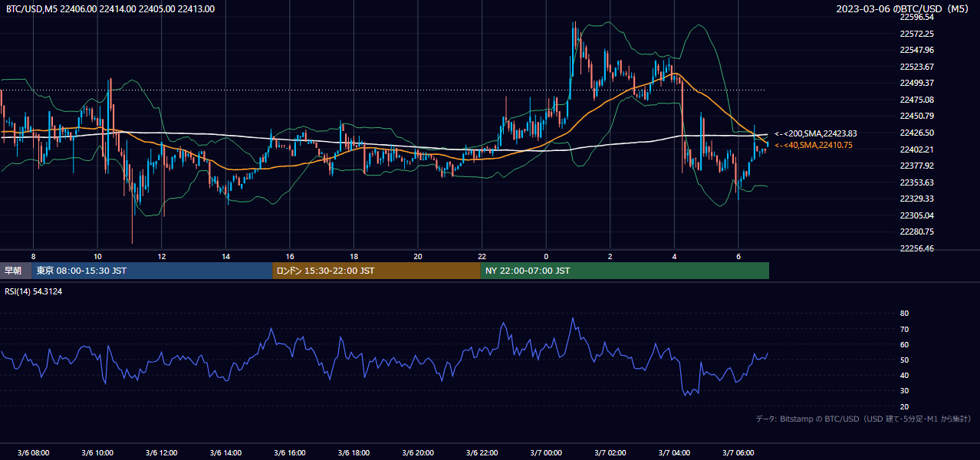Click the 22329.33 price axis label
The width and height of the screenshot is (980, 460).
(917, 199)
